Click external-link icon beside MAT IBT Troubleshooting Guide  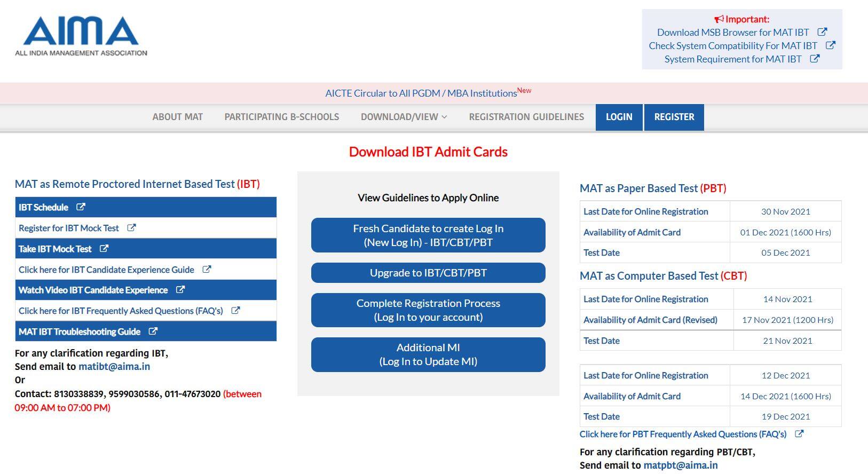pos(153,331)
